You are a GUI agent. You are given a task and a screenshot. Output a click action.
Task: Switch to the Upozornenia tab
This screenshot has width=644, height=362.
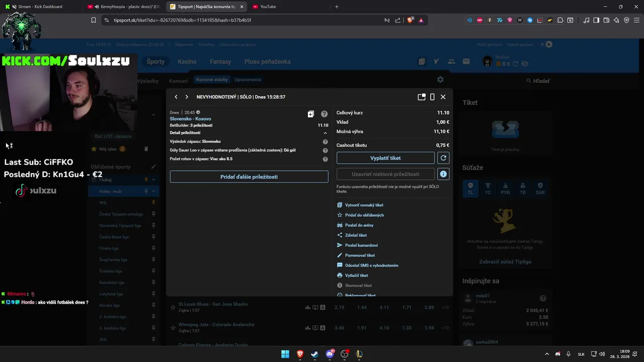pyautogui.click(x=248, y=79)
